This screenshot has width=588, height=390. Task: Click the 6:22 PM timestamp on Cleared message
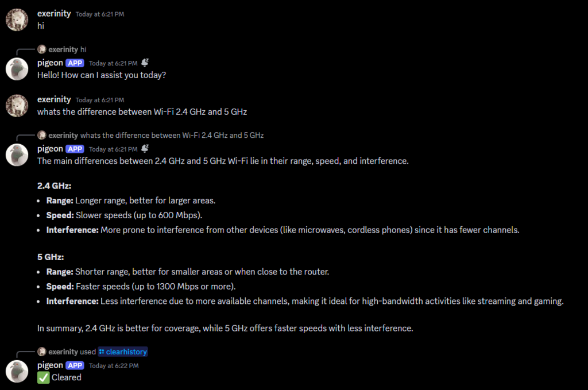tap(114, 366)
